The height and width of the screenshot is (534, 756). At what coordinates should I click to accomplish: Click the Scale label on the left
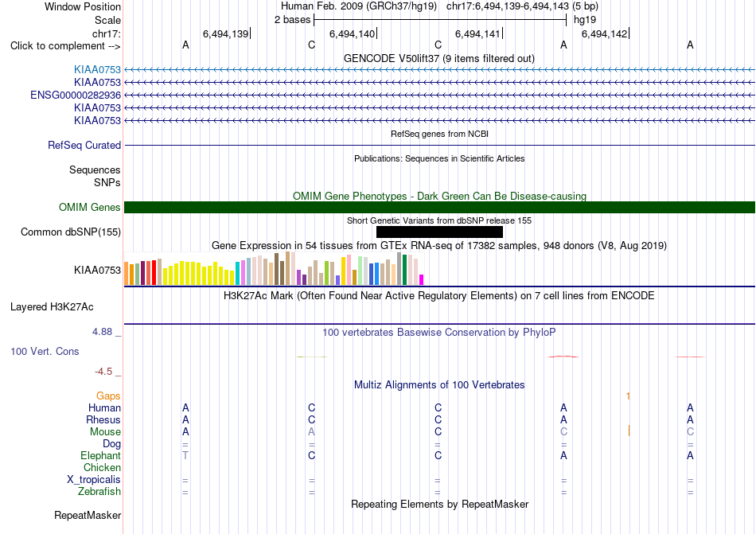click(x=108, y=20)
